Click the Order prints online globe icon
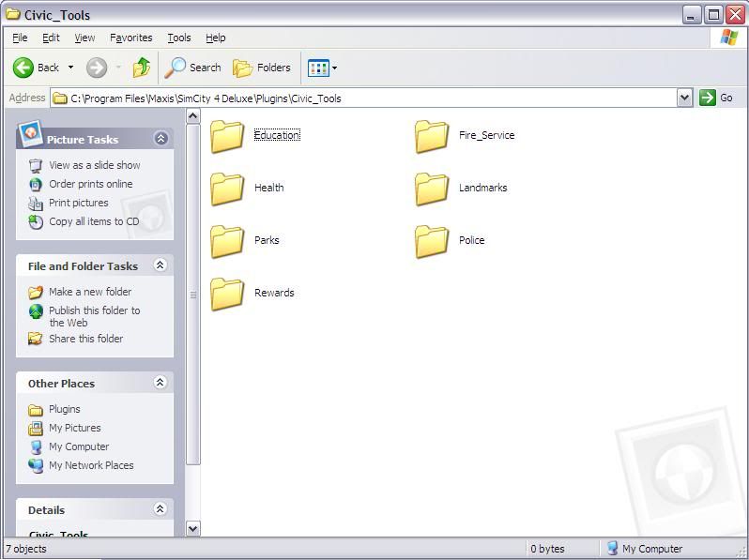The width and height of the screenshot is (749, 560). coord(36,184)
